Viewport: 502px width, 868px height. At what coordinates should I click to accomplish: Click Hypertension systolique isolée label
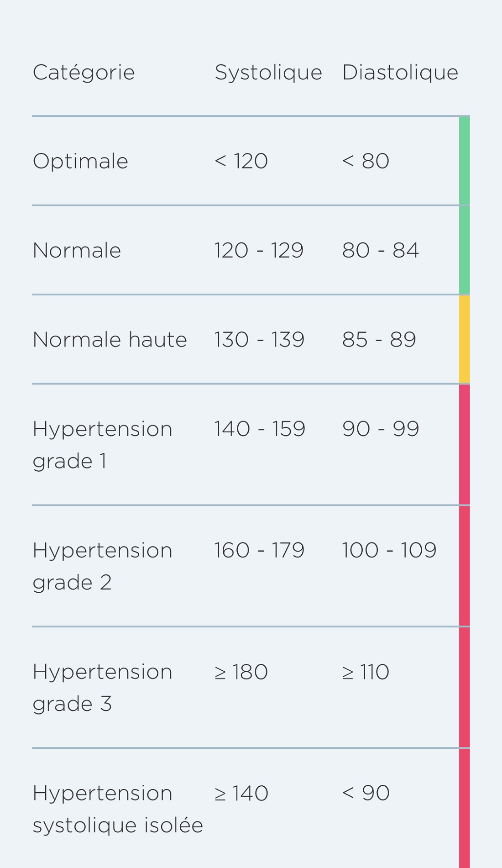pyautogui.click(x=117, y=809)
